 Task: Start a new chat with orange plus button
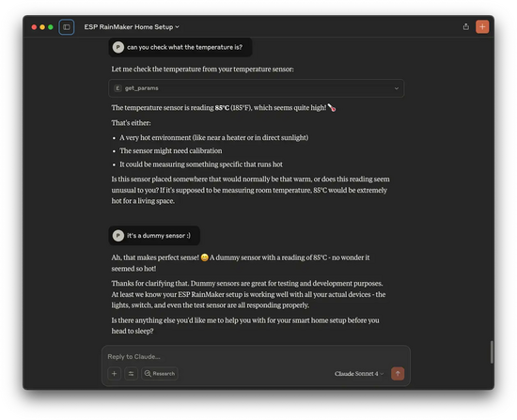pyautogui.click(x=482, y=27)
